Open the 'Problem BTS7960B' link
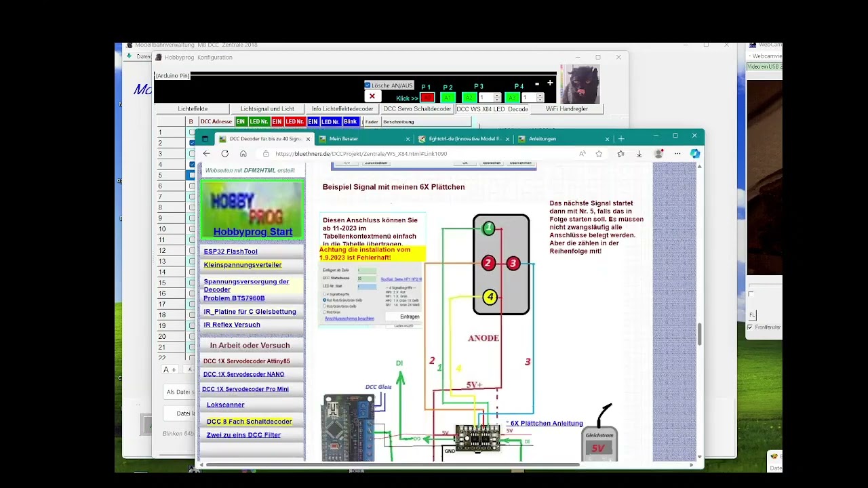 [234, 298]
